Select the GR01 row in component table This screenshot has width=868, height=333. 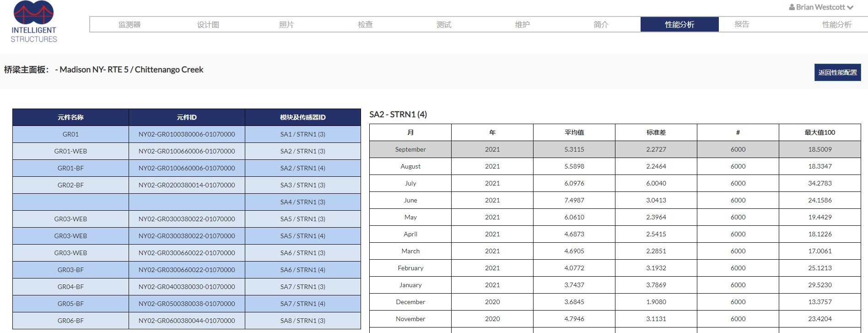pyautogui.click(x=70, y=134)
